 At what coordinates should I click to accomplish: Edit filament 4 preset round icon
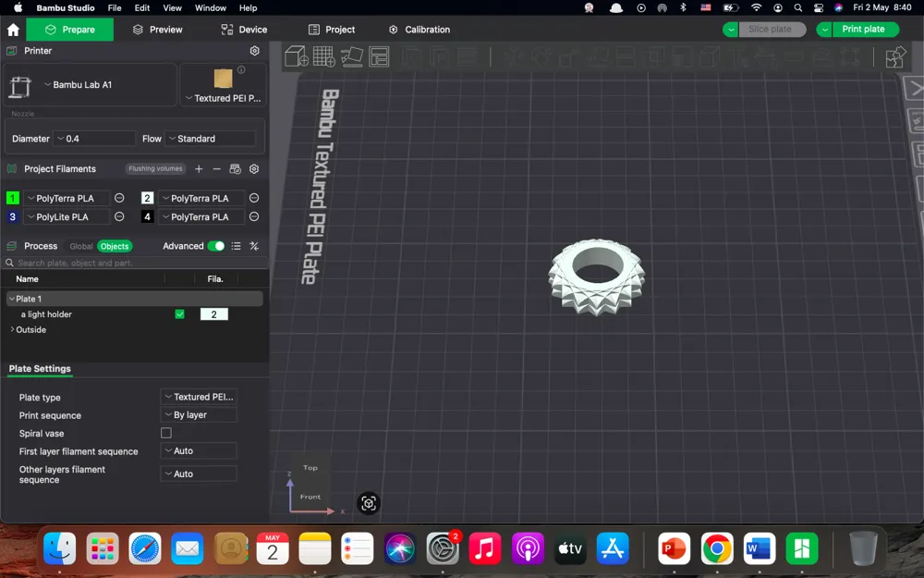coord(254,217)
